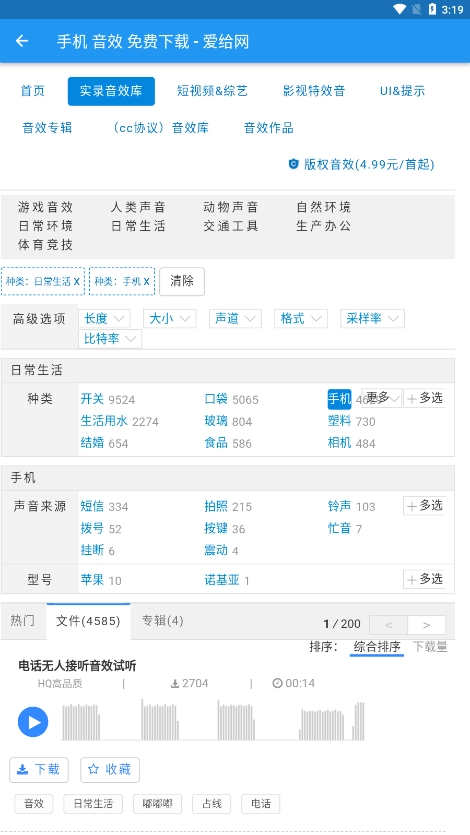This screenshot has width=470, height=835.
Task: Filter by 短信 sound source
Action: (92, 506)
